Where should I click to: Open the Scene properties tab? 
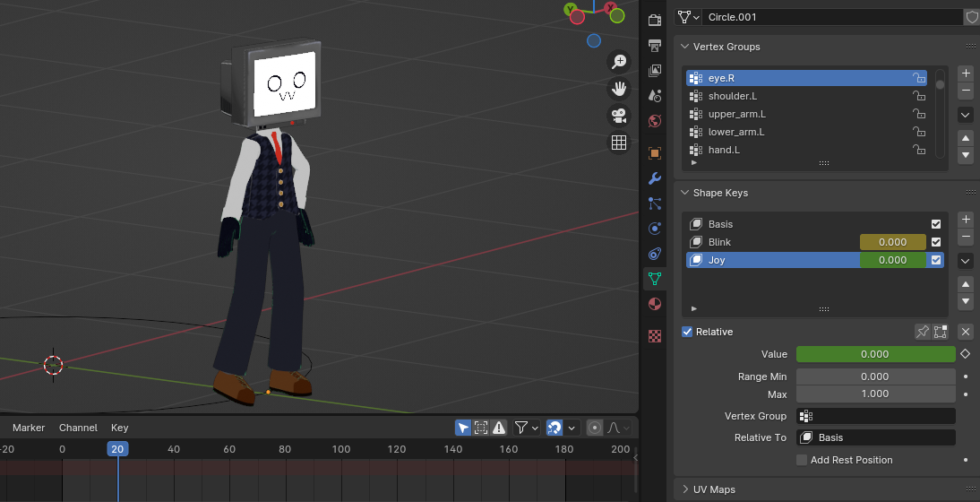tap(654, 96)
